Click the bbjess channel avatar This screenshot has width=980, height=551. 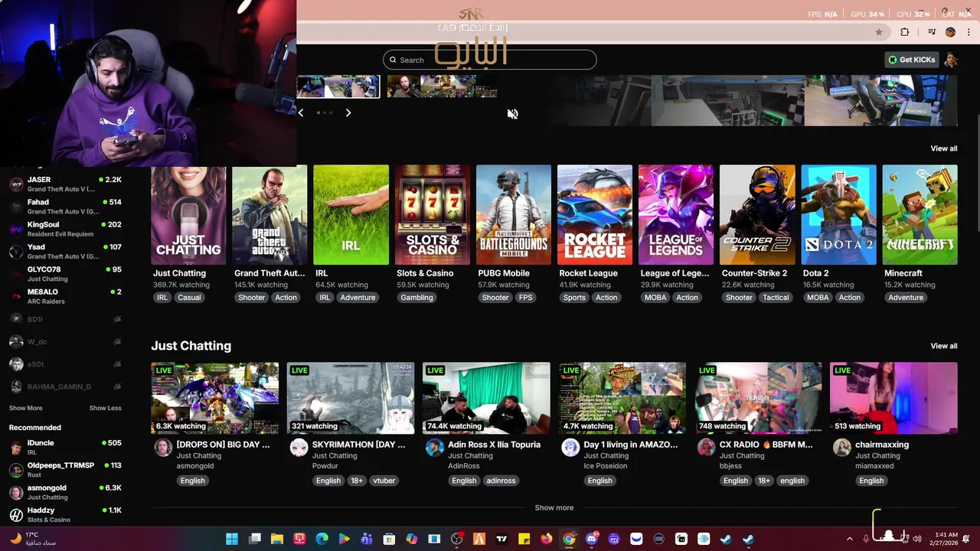coord(706,448)
